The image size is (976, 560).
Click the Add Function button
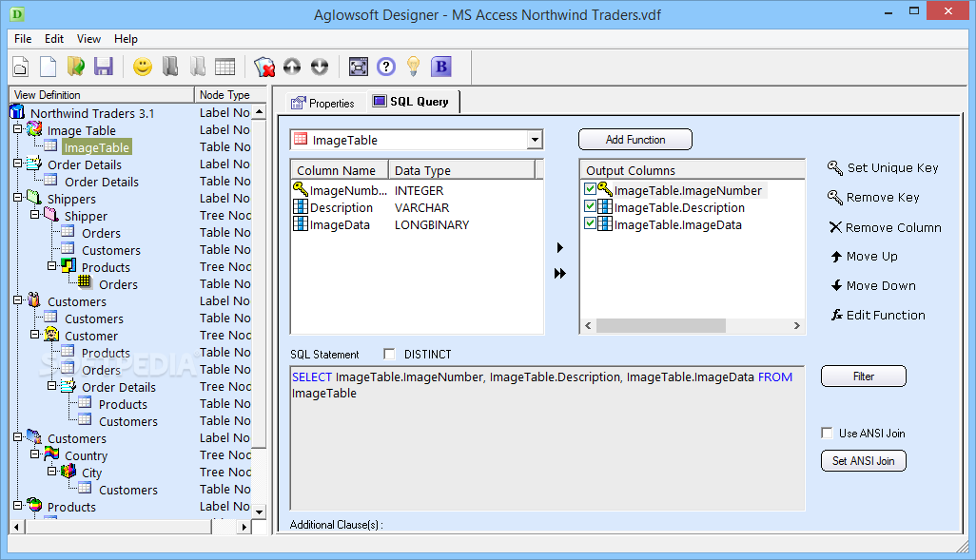coord(635,140)
